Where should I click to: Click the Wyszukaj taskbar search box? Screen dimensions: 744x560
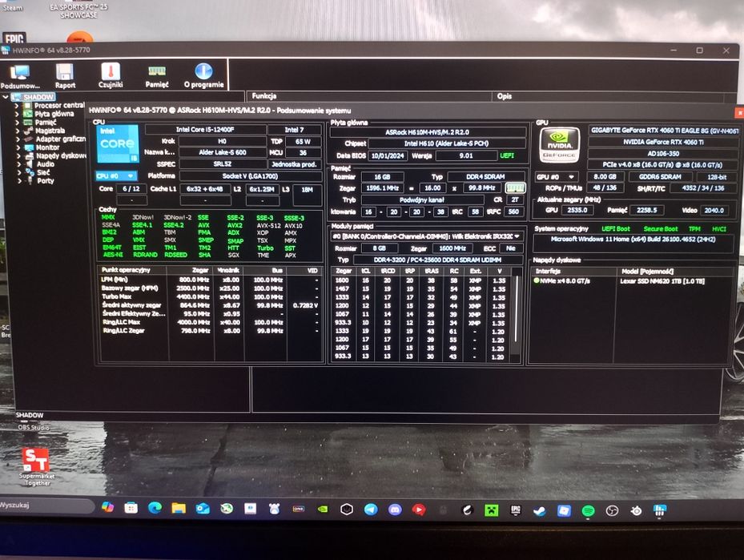click(x=46, y=506)
